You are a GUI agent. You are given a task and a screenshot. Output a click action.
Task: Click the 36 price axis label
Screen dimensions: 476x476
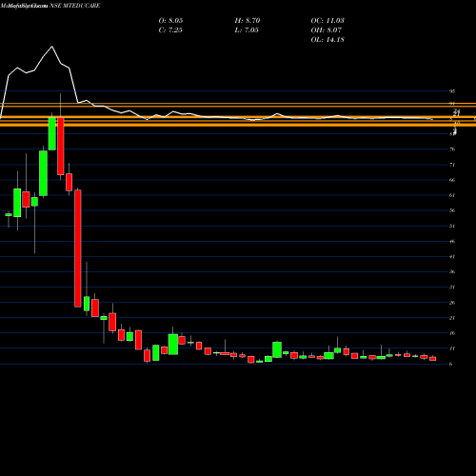click(x=452, y=271)
